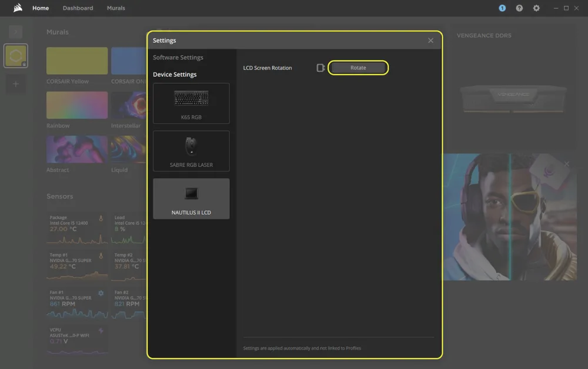Click the VCPU lightning bolt icon
Screen dimensions: 588x369
[x=101, y=331]
